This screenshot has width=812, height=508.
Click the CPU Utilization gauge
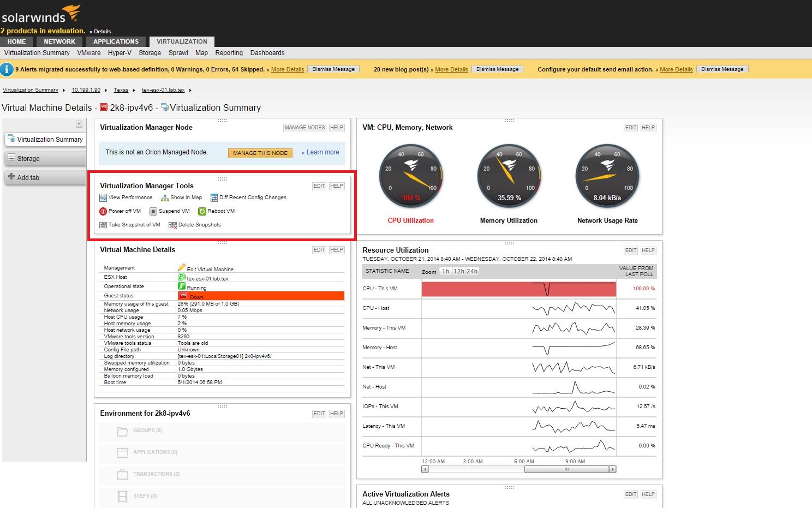(411, 176)
